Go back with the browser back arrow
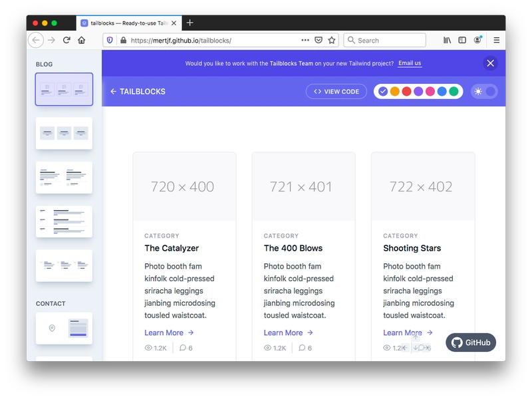 36,41
